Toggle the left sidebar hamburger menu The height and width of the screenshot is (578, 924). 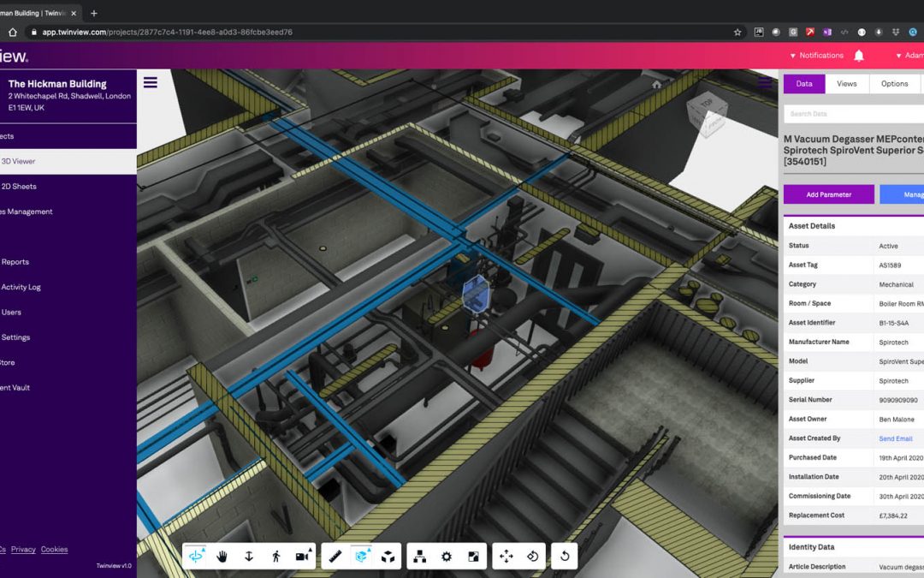151,82
